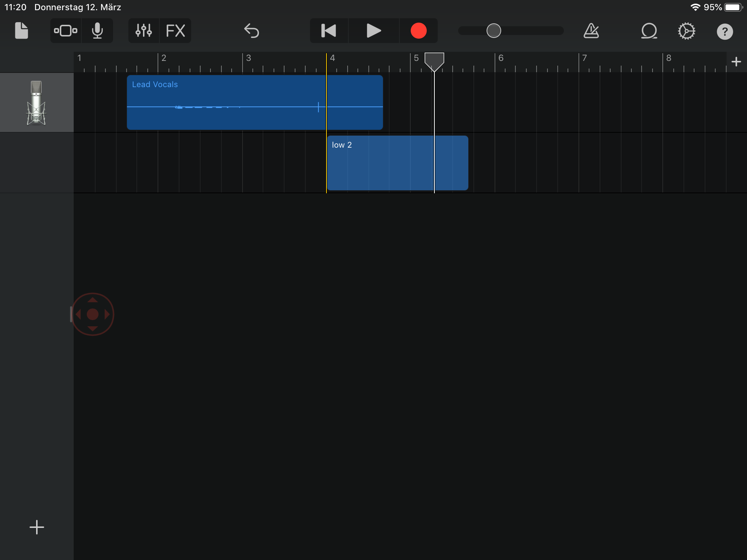This screenshot has width=747, height=560.
Task: Adjust the master volume slider knob
Action: pyautogui.click(x=494, y=31)
